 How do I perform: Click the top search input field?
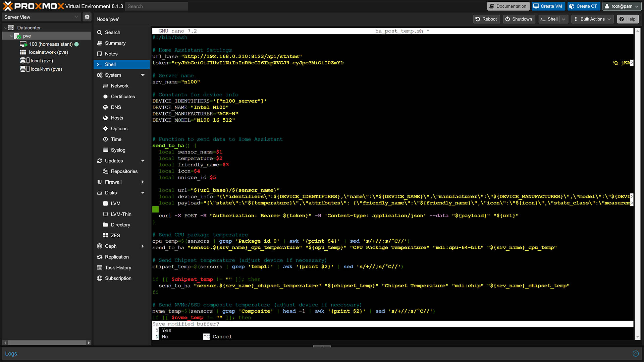click(156, 6)
